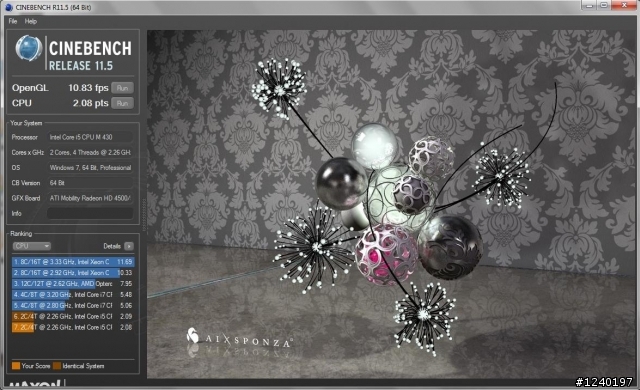The width and height of the screenshot is (640, 390).
Task: Click the Cinebench globe logo icon
Action: click(29, 48)
